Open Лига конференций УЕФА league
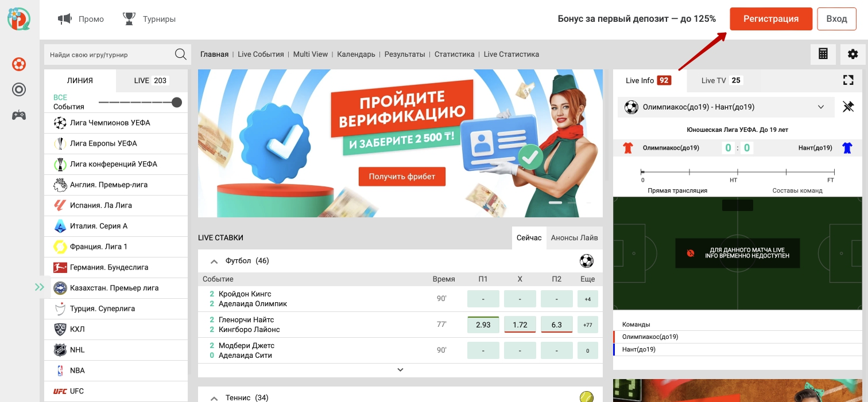 tap(116, 164)
